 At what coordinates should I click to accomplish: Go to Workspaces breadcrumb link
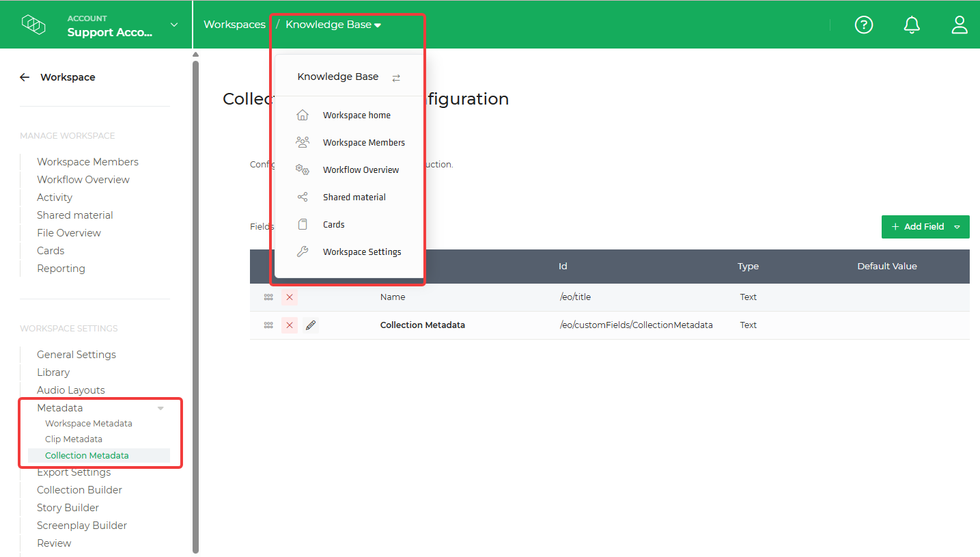234,25
